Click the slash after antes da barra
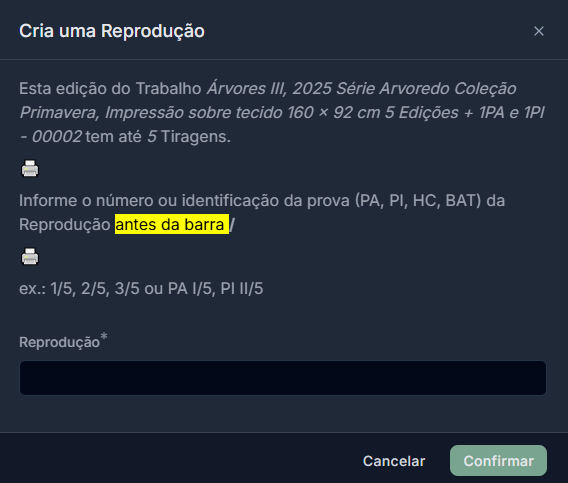The height and width of the screenshot is (483, 568). 232,225
